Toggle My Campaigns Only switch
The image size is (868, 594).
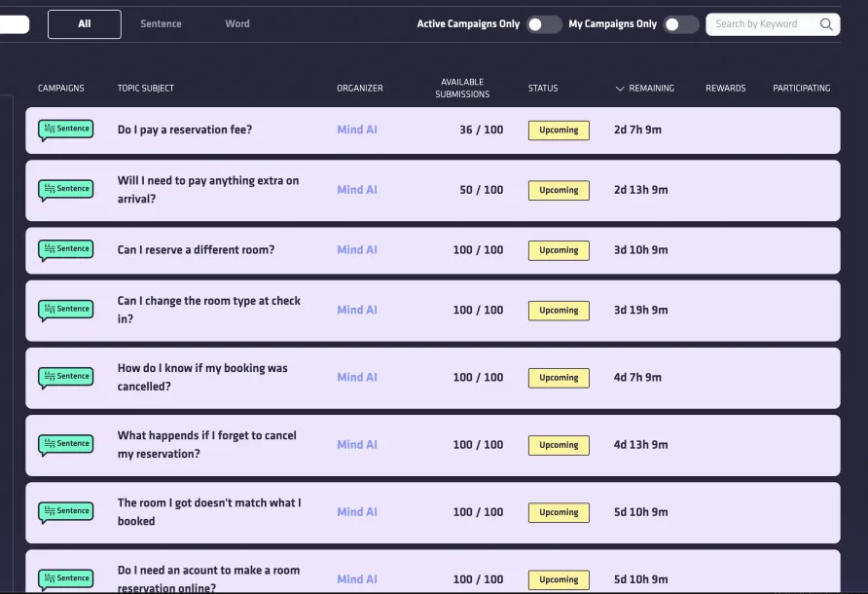point(681,24)
